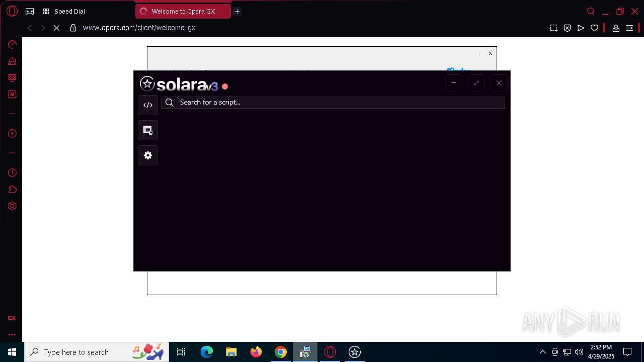Open Task View on taskbar
The height and width of the screenshot is (362, 644).
[x=181, y=352]
